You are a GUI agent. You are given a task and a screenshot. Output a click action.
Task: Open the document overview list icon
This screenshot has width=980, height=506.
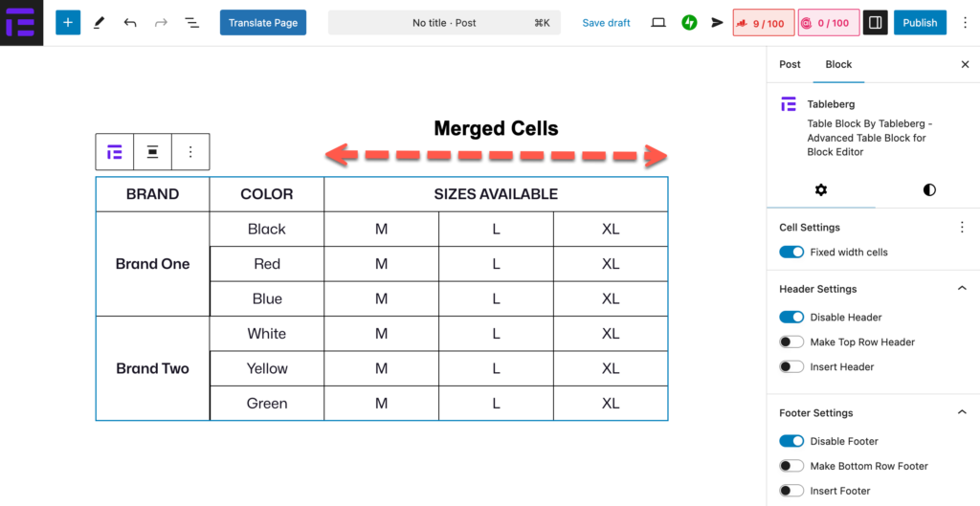191,23
